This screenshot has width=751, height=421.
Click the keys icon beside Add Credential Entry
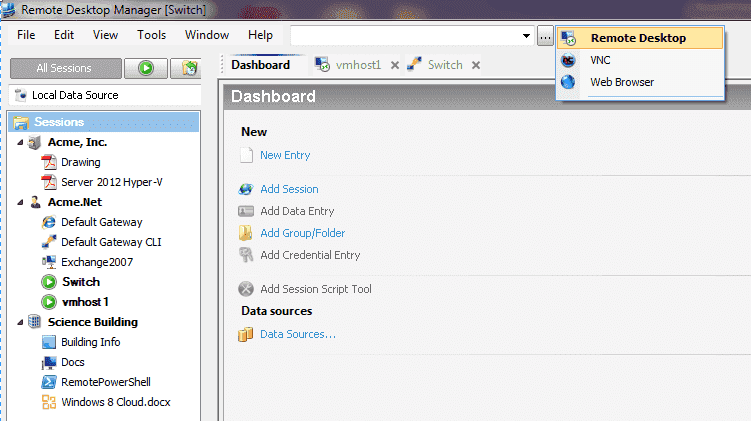[246, 255]
